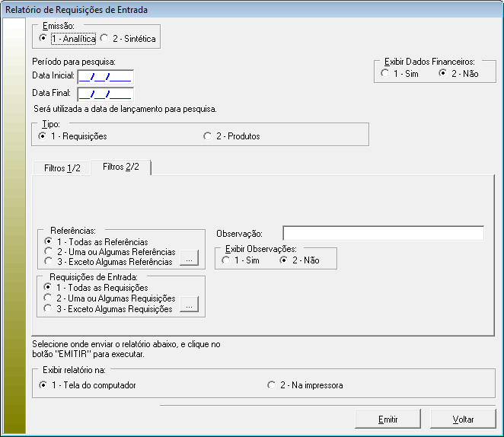Enable "1 - Sim" under Exibir Observações
The width and height of the screenshot is (504, 437).
(x=225, y=260)
